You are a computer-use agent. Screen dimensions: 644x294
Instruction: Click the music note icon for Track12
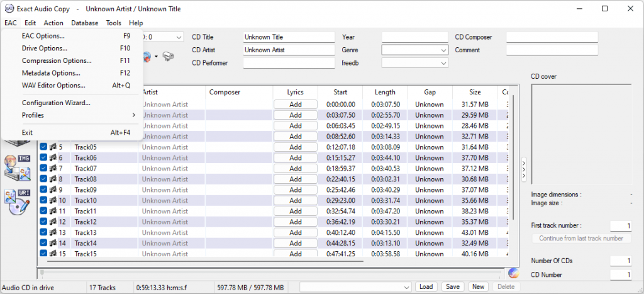[x=53, y=222]
